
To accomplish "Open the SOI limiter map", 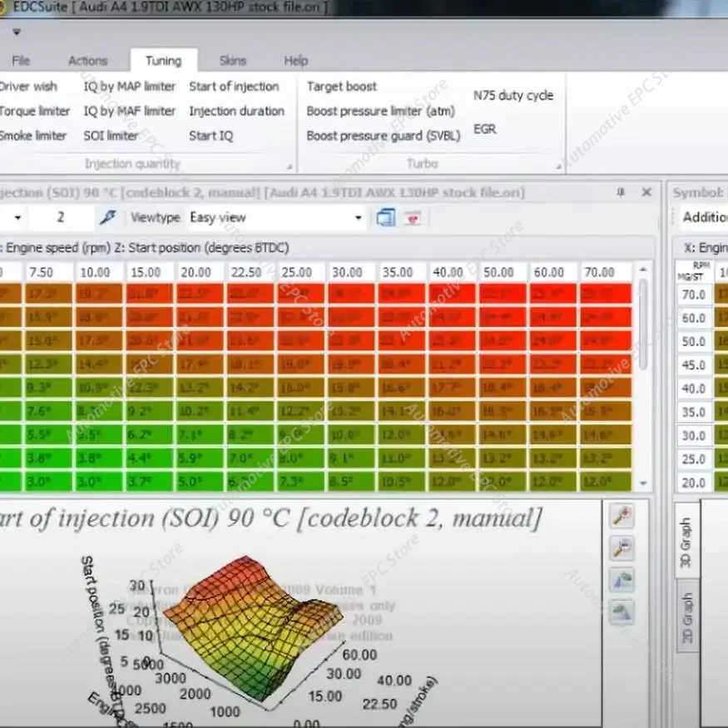I will 109,136.
